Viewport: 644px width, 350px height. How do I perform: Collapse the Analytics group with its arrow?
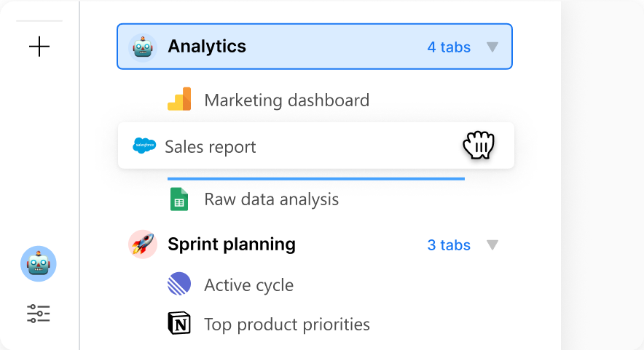click(x=492, y=47)
